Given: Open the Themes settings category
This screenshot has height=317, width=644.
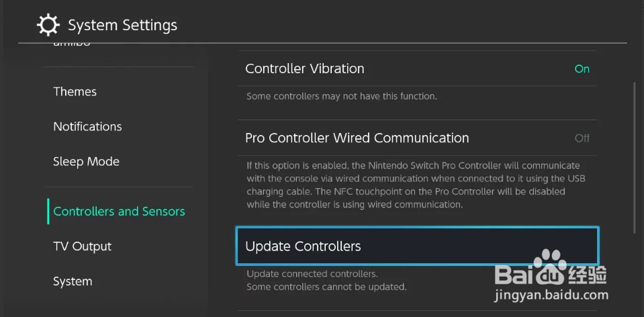Looking at the screenshot, I should pos(75,91).
